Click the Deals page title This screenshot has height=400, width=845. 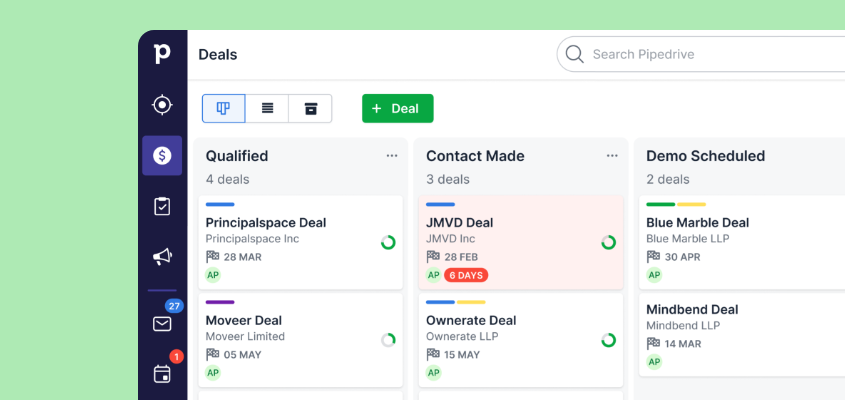tap(218, 54)
